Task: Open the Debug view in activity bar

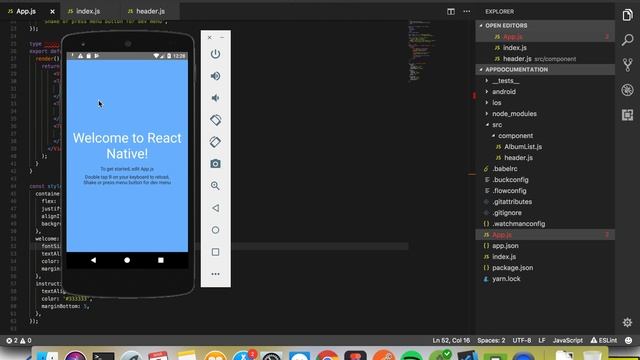Action: click(627, 90)
